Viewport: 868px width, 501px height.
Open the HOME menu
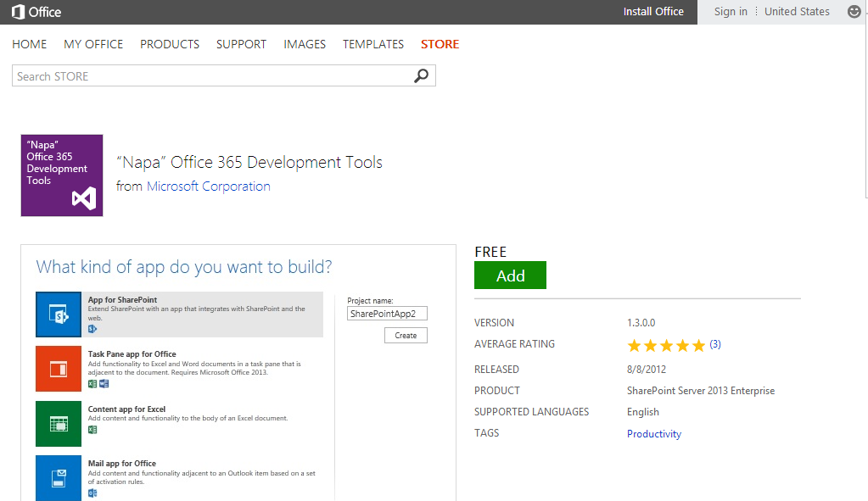tap(30, 44)
